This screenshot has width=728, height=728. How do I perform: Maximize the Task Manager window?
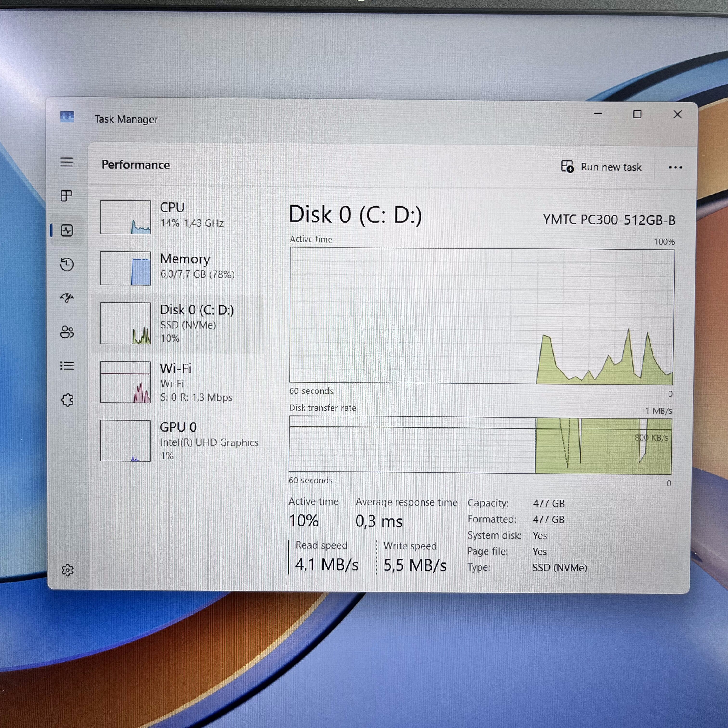pyautogui.click(x=637, y=114)
